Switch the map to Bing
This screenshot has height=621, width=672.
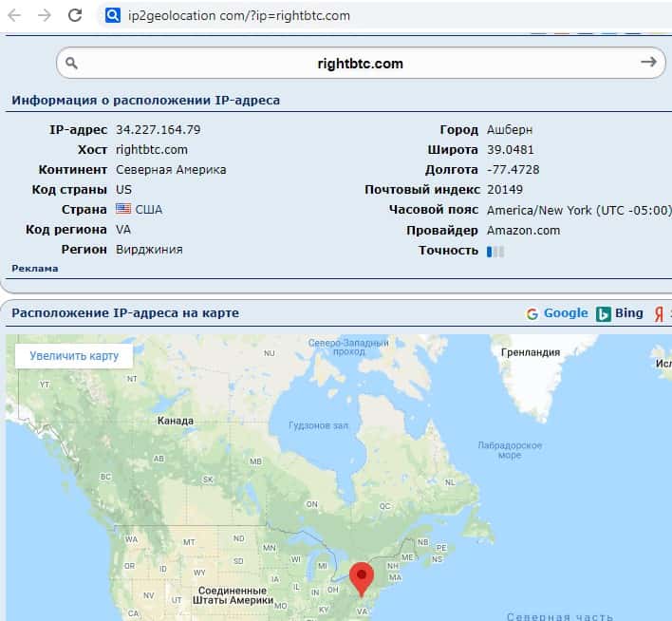(x=628, y=313)
